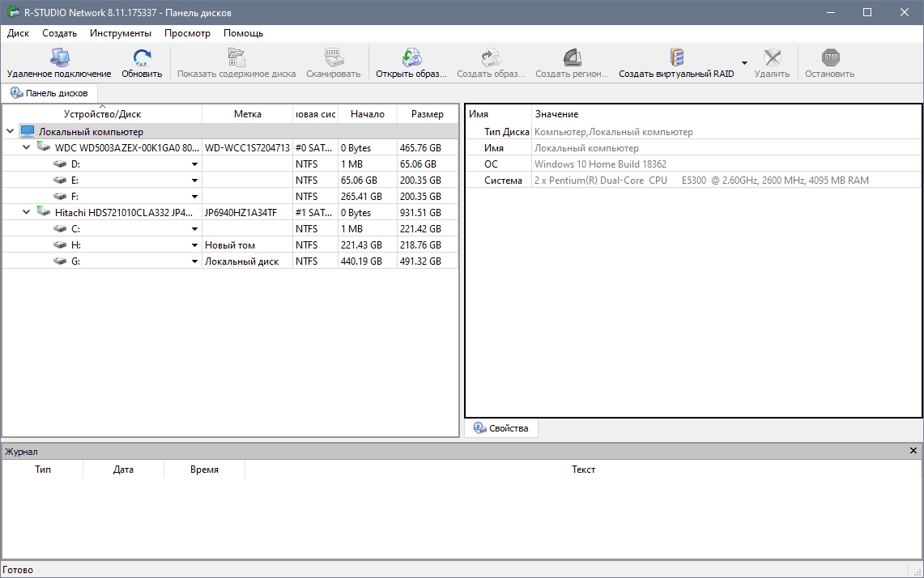Select the label WD-WCC1S7204713
The image size is (924, 578).
[248, 148]
